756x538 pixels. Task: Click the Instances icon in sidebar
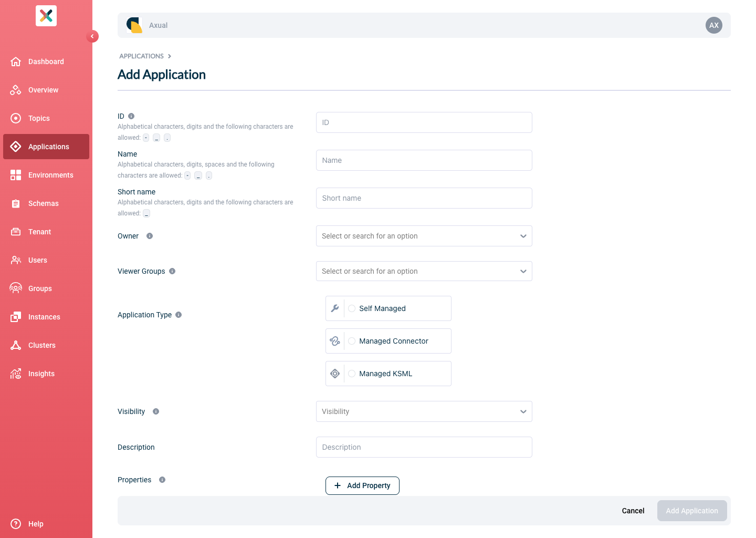tap(16, 317)
